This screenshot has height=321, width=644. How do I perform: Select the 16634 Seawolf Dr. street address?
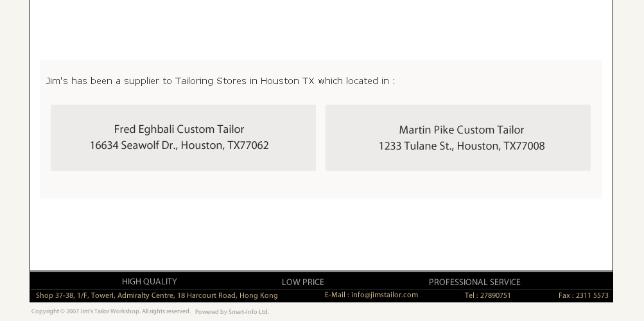133,146
